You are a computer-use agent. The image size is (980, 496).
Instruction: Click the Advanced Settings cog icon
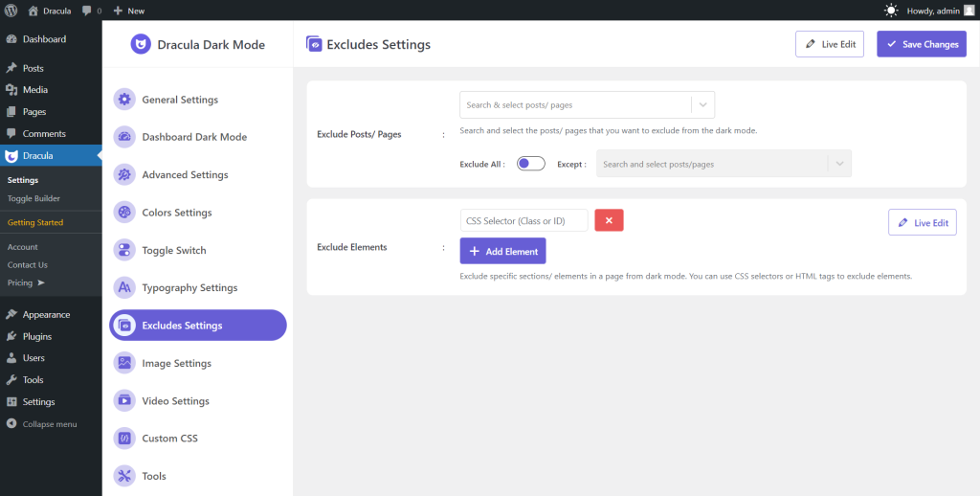tap(124, 174)
